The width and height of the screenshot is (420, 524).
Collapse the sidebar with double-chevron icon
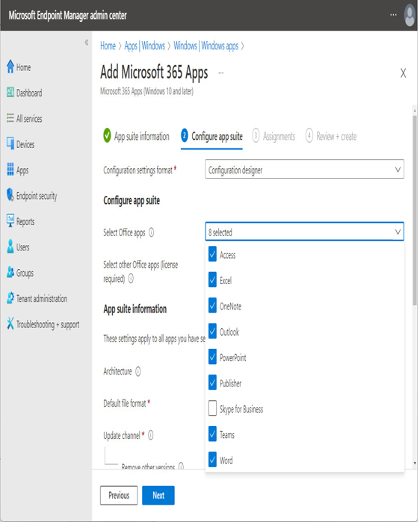pyautogui.click(x=87, y=43)
